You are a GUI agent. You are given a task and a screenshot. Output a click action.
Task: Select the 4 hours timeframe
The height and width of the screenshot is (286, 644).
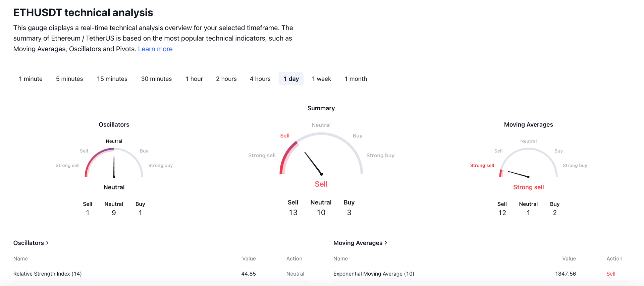coord(260,79)
